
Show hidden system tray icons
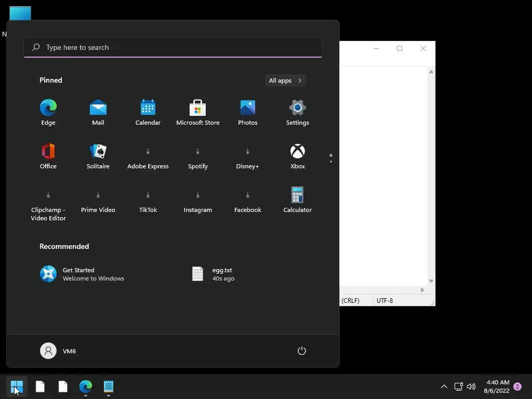[x=444, y=387]
